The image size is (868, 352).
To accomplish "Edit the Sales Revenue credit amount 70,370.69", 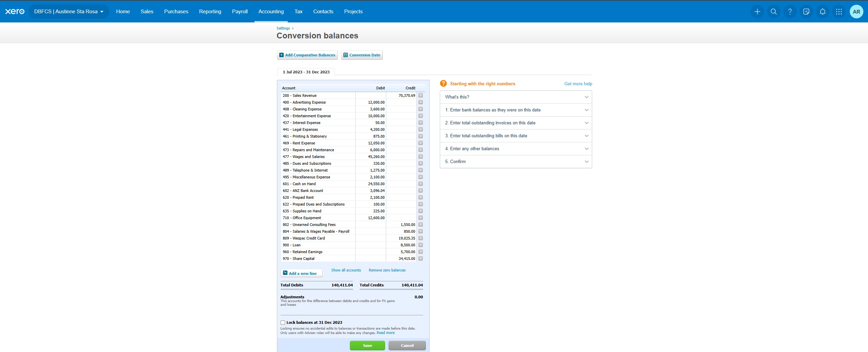I will point(401,95).
